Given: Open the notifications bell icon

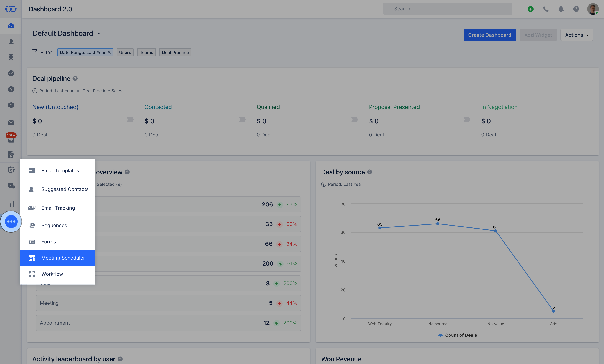Looking at the screenshot, I should pos(561,9).
